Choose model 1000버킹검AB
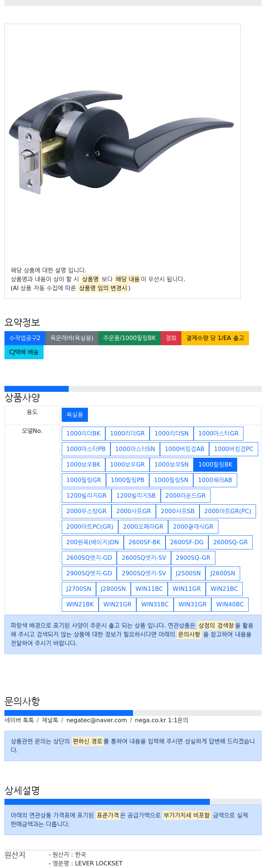The image size is (266, 868). coord(184,449)
